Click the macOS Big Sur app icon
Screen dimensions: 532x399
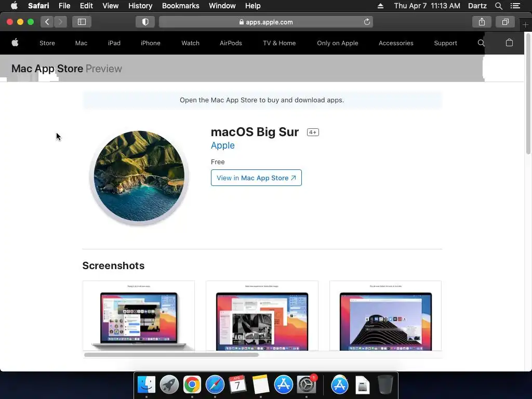tap(139, 177)
